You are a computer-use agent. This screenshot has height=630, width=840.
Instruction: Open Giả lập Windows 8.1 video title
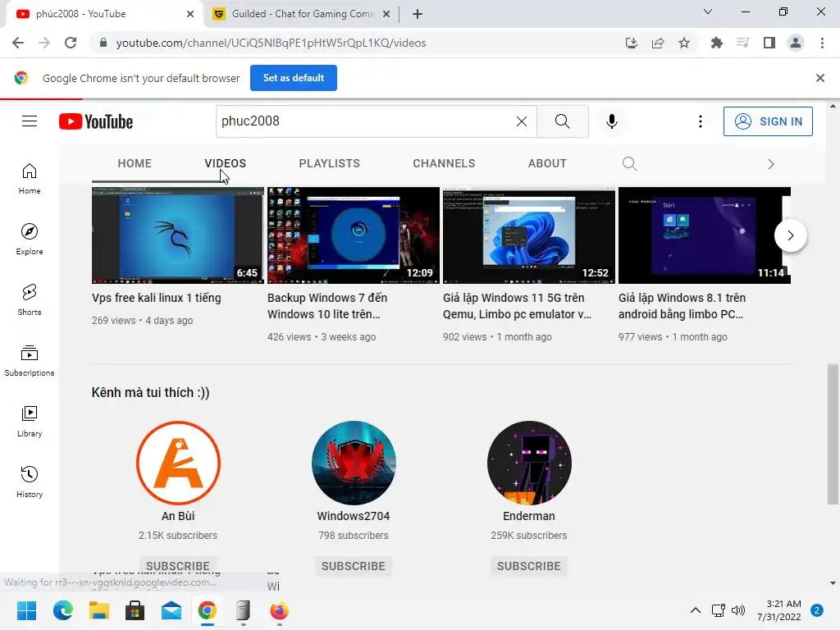click(x=682, y=306)
